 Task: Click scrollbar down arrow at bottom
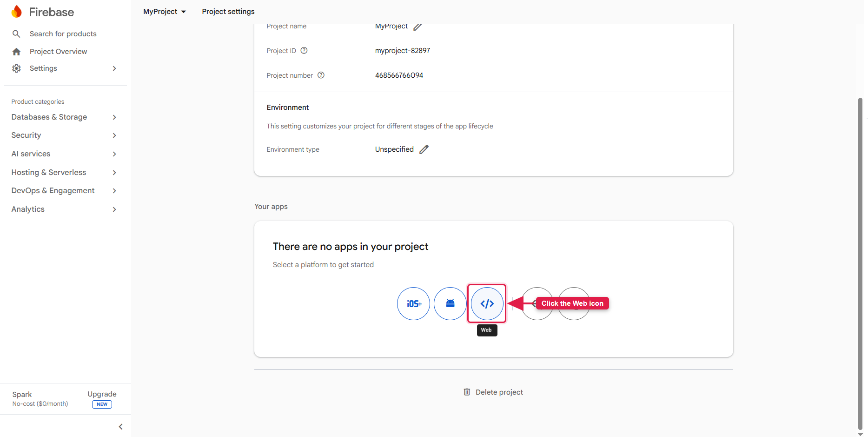[x=860, y=434]
